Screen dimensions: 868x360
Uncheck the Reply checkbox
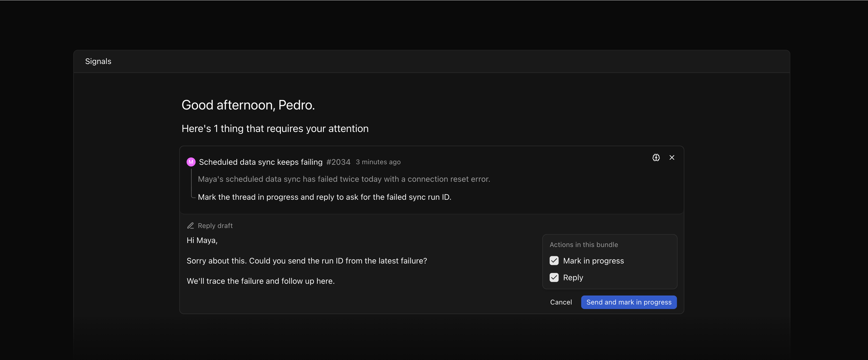pos(554,277)
